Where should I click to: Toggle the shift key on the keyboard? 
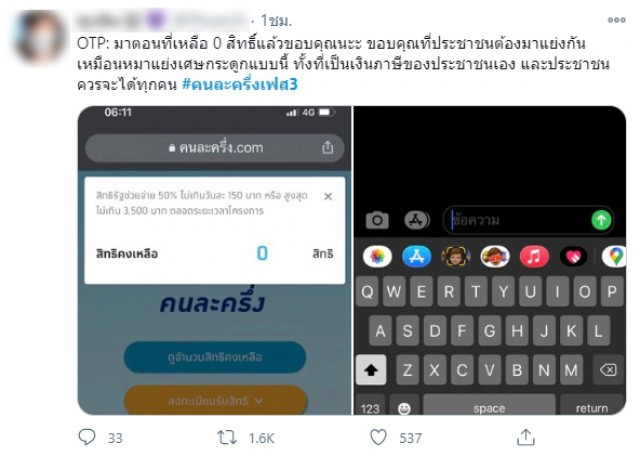point(371,370)
